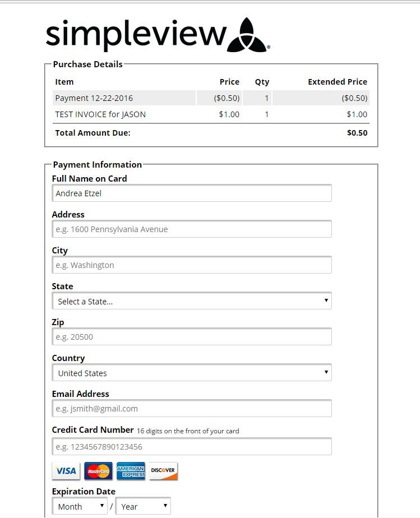Click the dropdown arrow on State select
Image resolution: width=420 pixels, height=518 pixels.
326,300
